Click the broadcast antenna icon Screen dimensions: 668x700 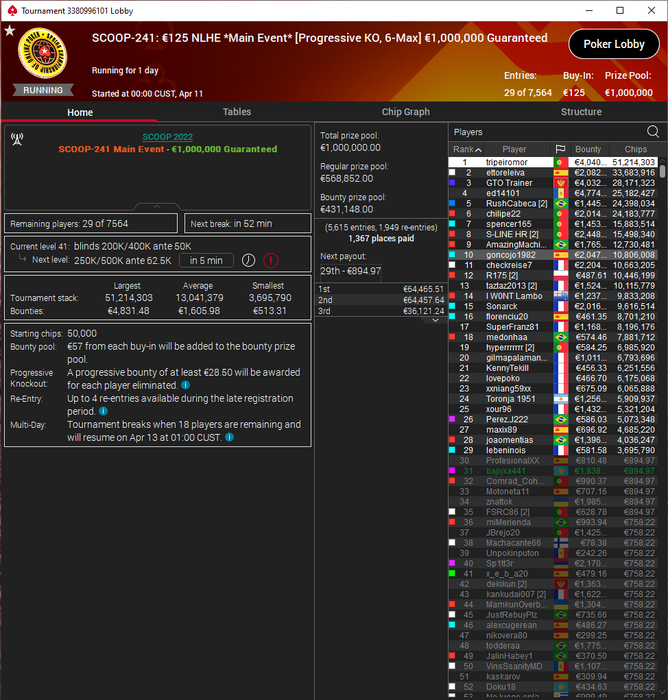tap(17, 139)
